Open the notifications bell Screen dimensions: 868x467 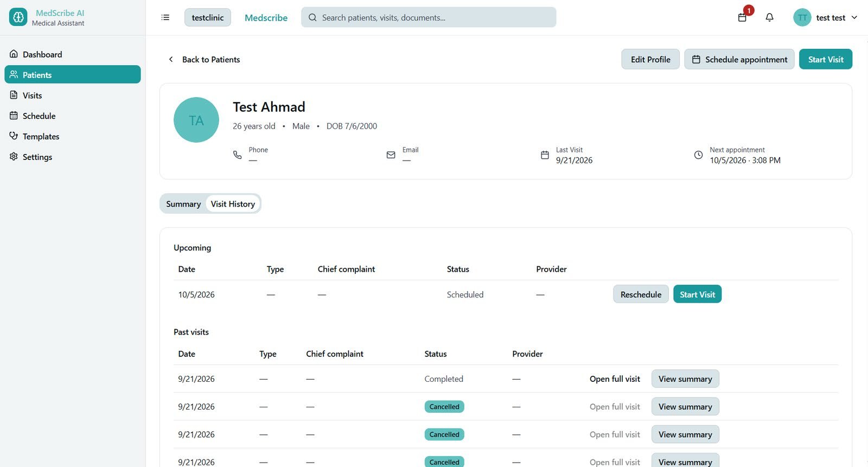(769, 17)
